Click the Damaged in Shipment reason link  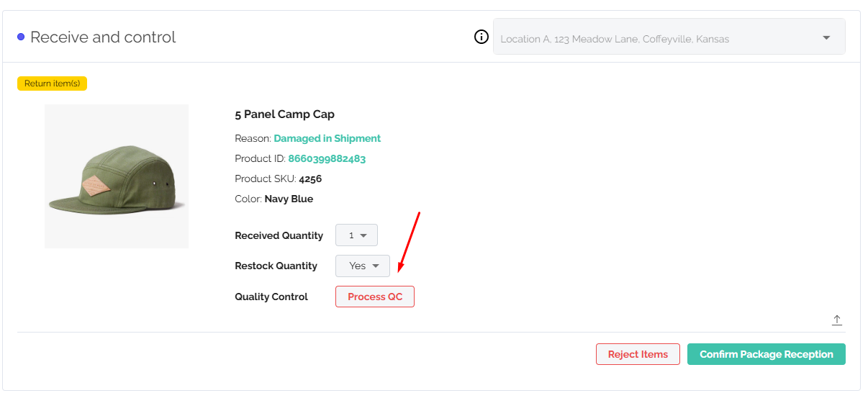327,138
